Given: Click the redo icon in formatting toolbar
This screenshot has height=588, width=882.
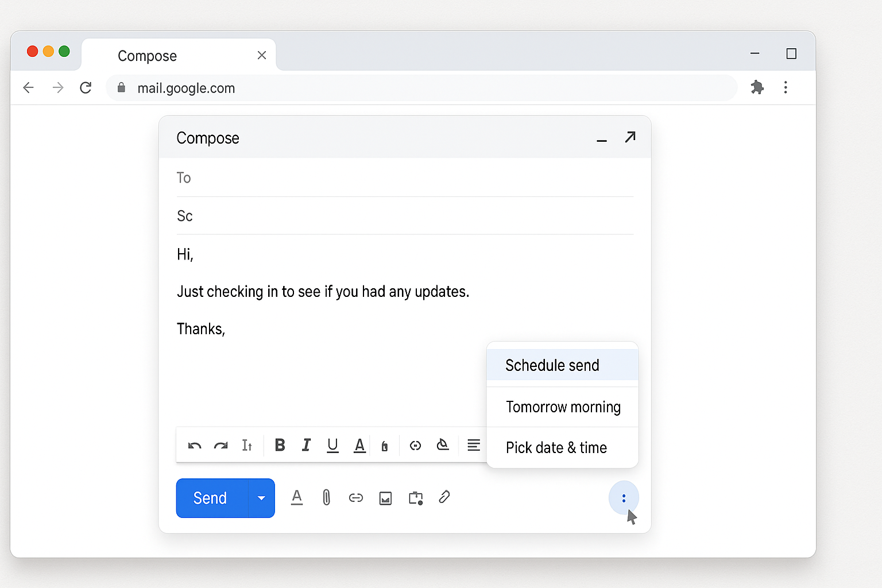Looking at the screenshot, I should 220,446.
